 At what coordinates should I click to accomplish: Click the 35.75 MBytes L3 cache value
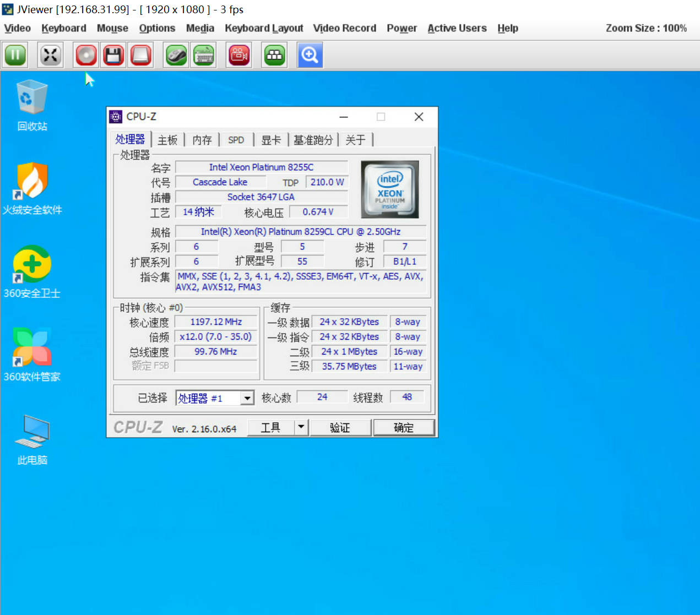[x=349, y=367]
